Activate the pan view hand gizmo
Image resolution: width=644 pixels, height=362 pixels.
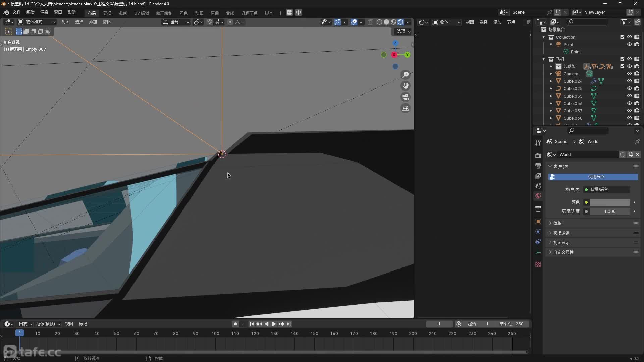coord(406,86)
